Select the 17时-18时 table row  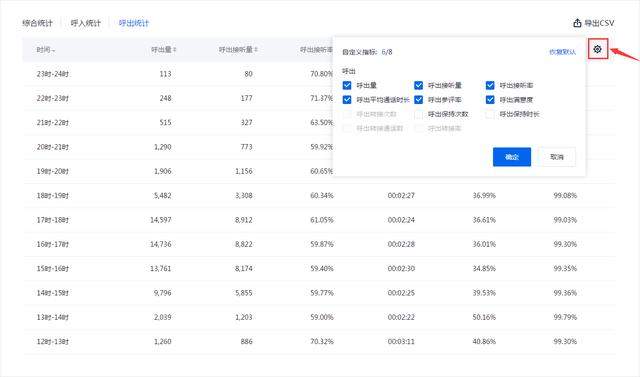[x=318, y=220]
